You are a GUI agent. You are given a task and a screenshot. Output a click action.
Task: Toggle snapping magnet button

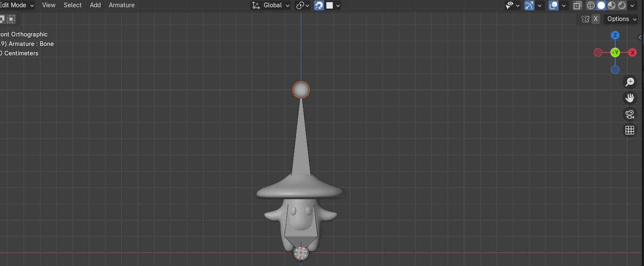tap(319, 6)
